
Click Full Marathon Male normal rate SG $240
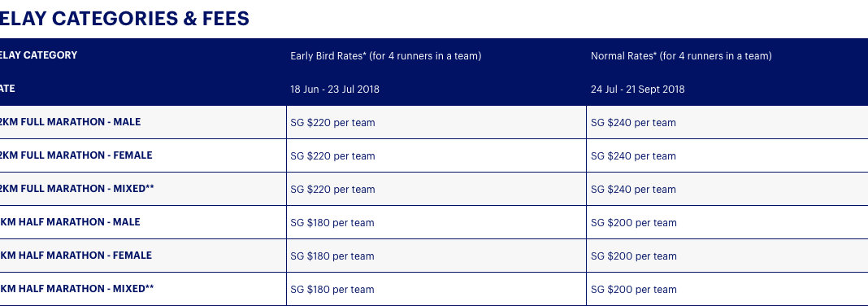(x=633, y=123)
